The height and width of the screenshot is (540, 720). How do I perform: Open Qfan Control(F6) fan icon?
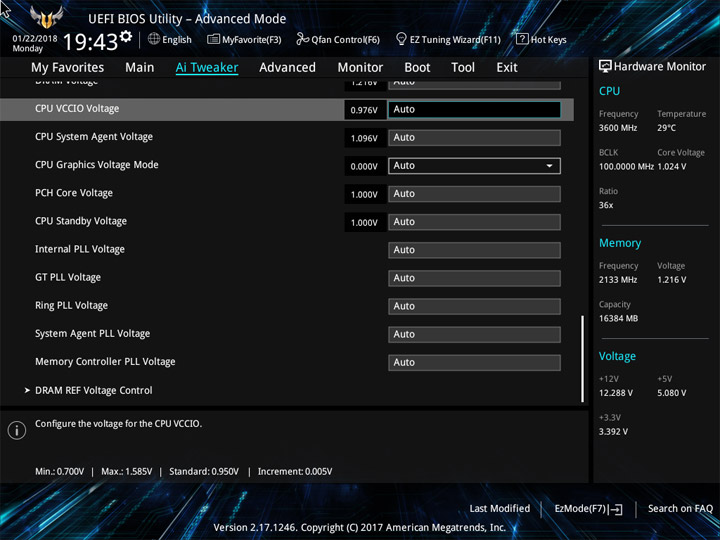(301, 40)
